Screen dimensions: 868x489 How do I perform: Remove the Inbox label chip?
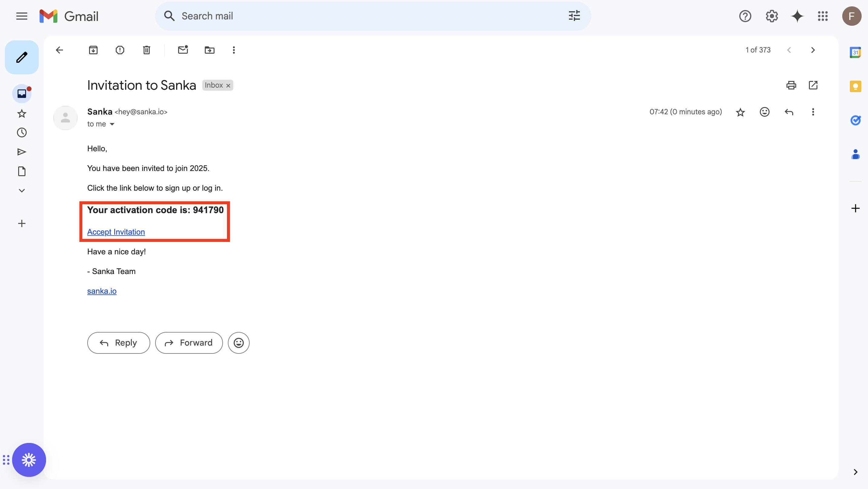click(x=228, y=86)
